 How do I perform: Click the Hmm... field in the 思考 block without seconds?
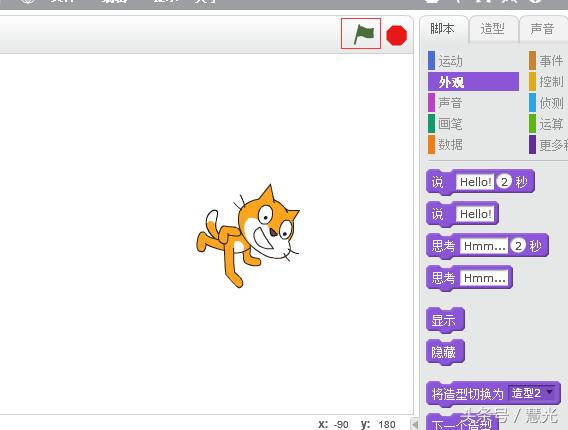[x=484, y=278]
